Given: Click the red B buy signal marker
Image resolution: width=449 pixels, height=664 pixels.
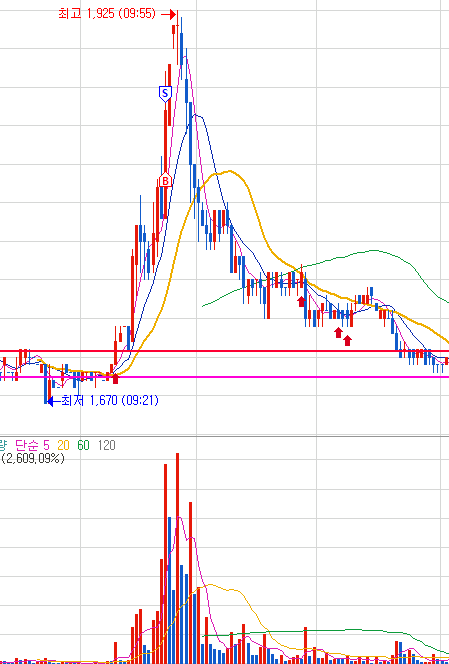Looking at the screenshot, I should tap(165, 180).
